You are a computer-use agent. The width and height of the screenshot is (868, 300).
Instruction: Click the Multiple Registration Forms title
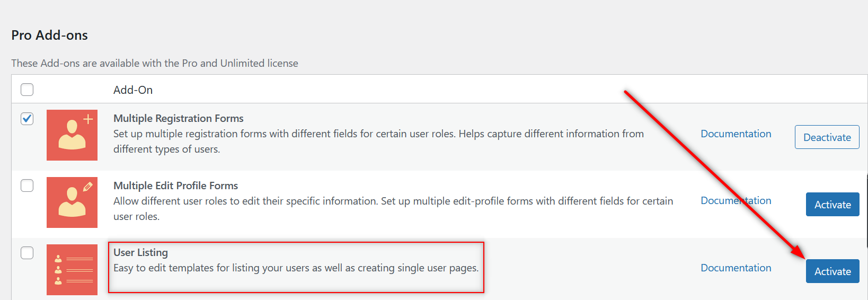point(178,118)
